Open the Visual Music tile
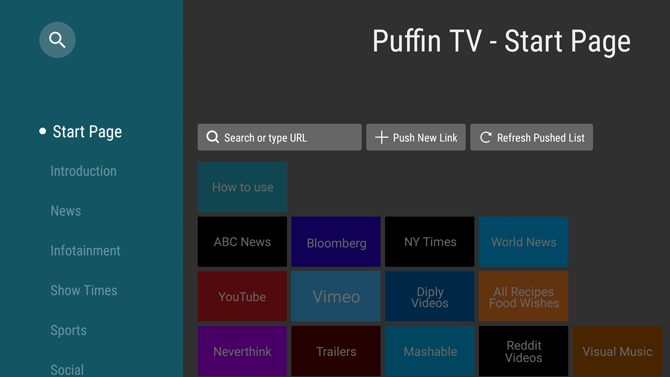This screenshot has height=377, width=670. point(617,351)
